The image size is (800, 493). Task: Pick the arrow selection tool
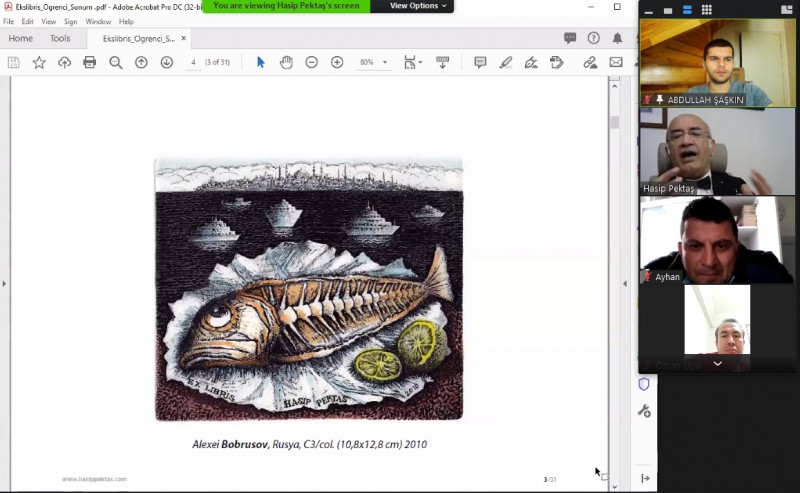coord(260,62)
